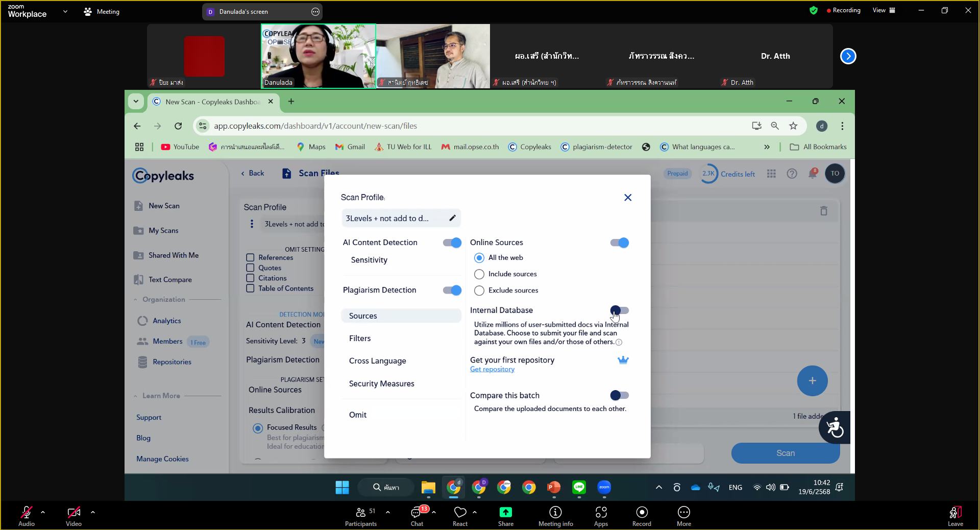Check the Table of Contents checkbox

pos(250,288)
